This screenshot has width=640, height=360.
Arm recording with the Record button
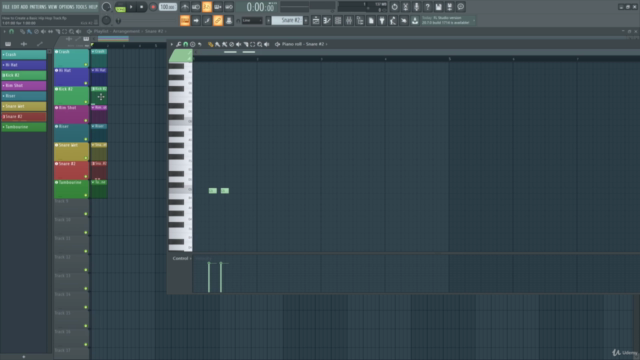tap(153, 7)
